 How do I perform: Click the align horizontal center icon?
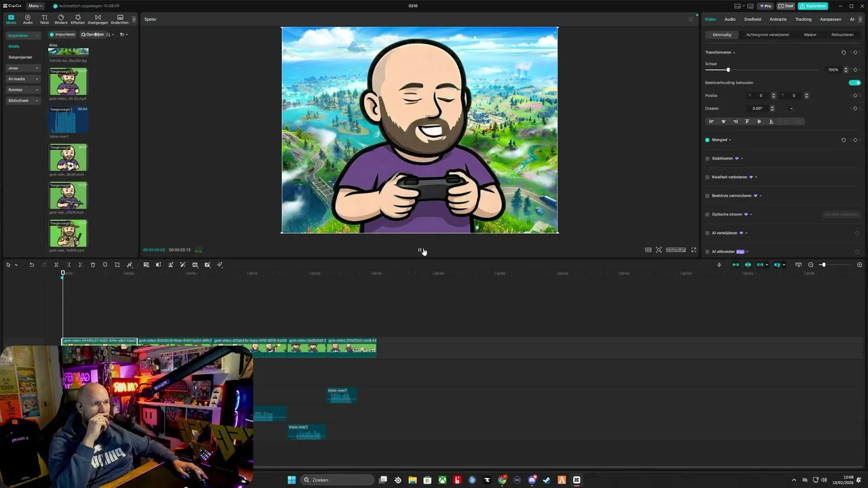tap(723, 121)
